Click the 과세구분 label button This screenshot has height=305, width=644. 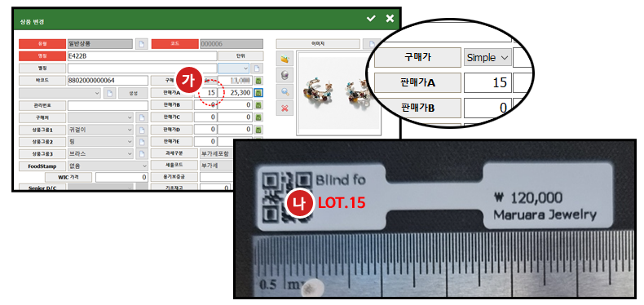click(174, 154)
